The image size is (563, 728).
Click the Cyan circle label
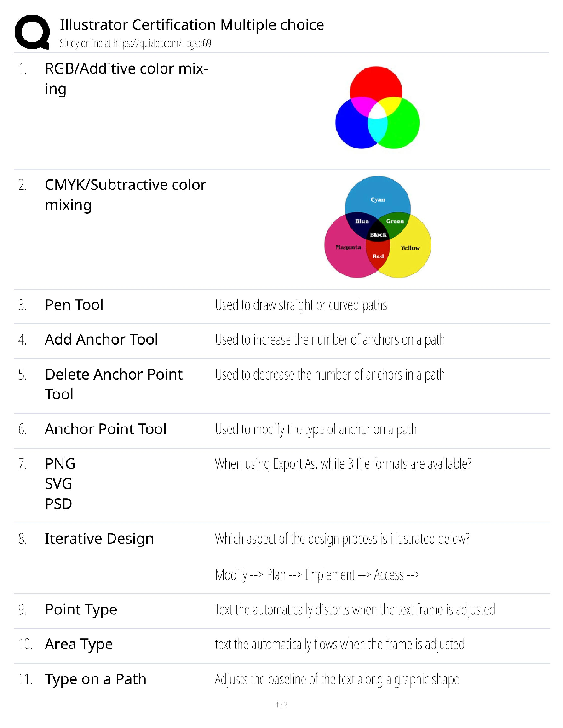click(x=378, y=199)
